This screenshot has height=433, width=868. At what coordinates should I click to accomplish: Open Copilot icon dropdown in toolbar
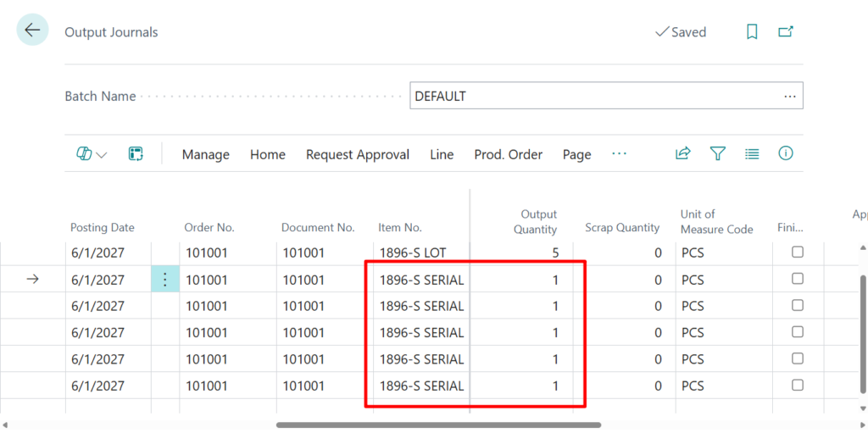(x=92, y=154)
